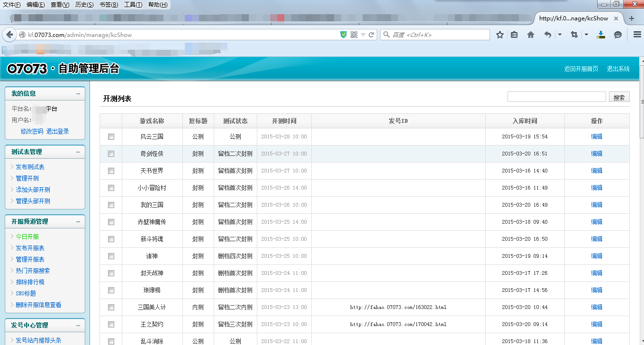Image resolution: width=644 pixels, height=345 pixels.
Task: Click 修改密码 link
Action: click(32, 132)
